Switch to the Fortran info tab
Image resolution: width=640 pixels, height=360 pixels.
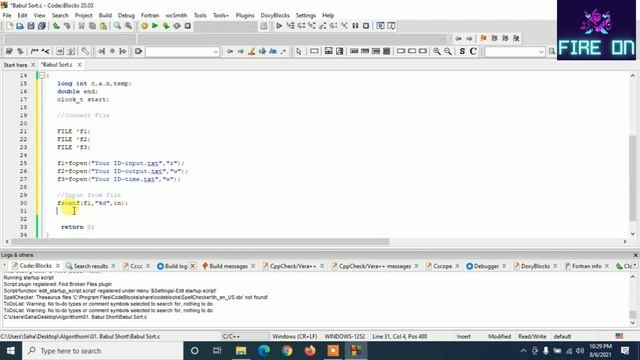(x=586, y=266)
